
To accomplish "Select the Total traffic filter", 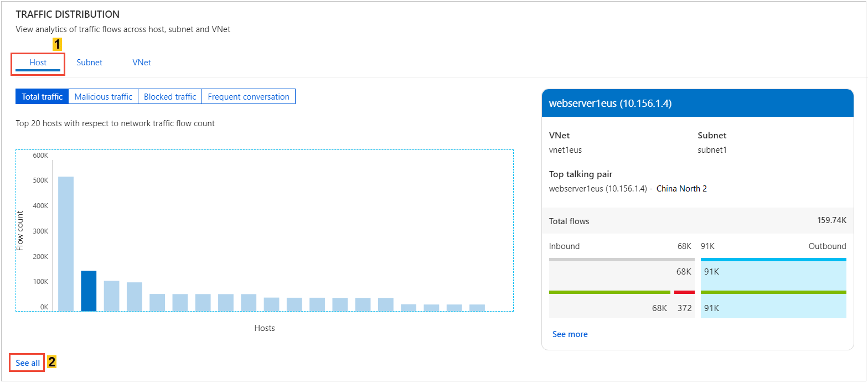I will 42,96.
